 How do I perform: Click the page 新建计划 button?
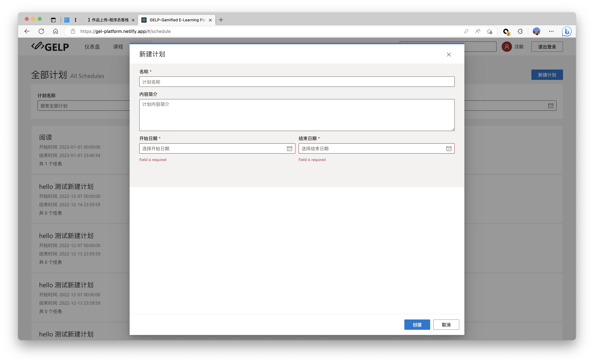(547, 75)
